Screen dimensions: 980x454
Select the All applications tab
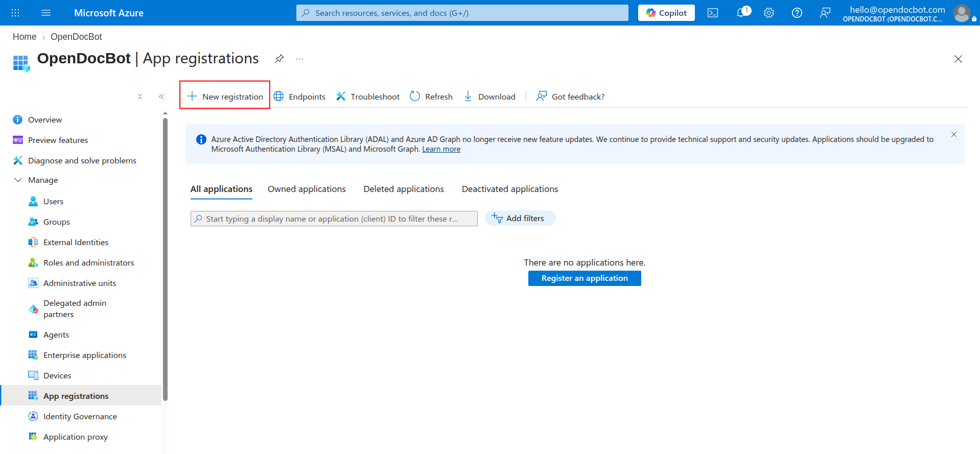click(x=221, y=189)
